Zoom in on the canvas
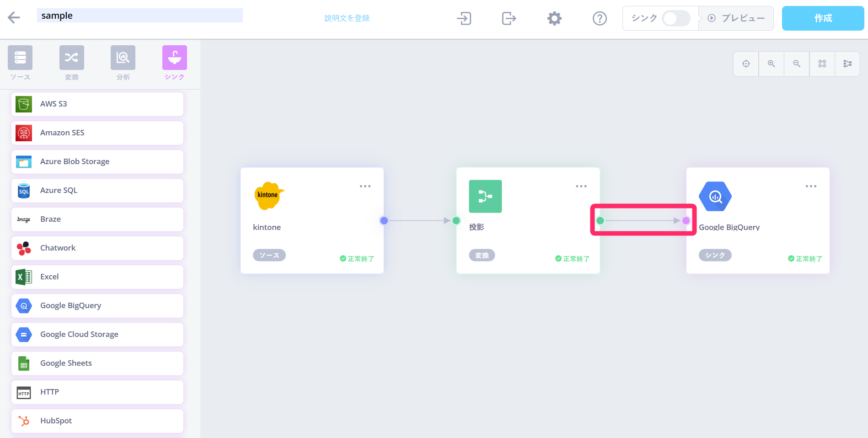Screen dimensions: 868x438 click(772, 64)
